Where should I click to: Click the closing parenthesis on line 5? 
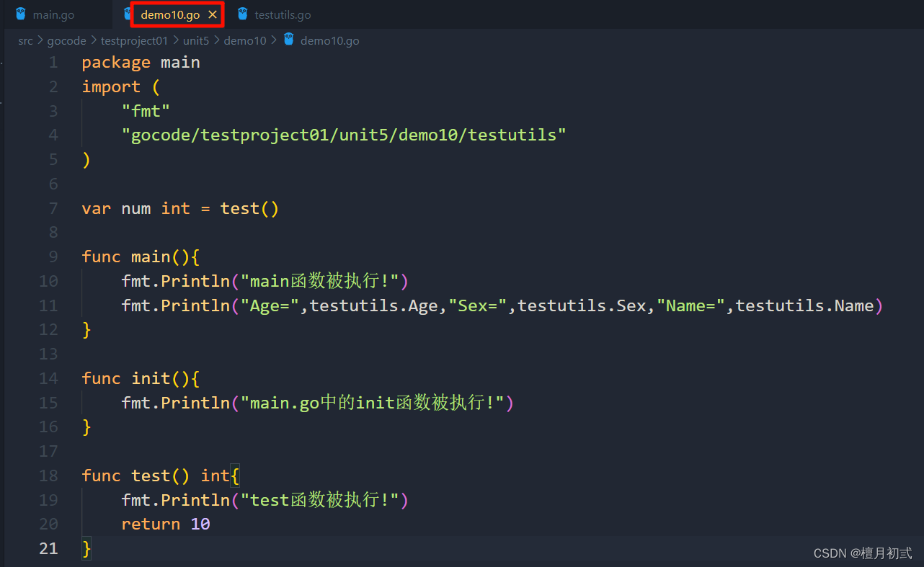tap(86, 159)
